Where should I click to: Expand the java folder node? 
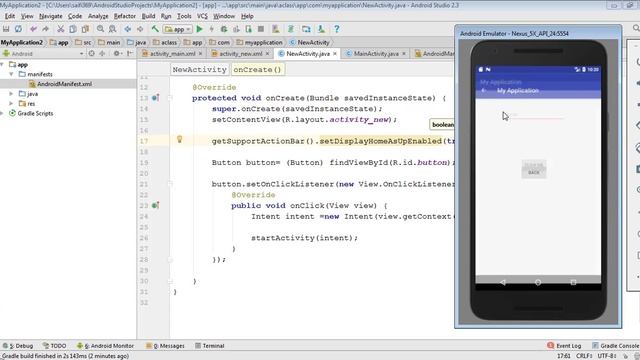pyautogui.click(x=11, y=94)
